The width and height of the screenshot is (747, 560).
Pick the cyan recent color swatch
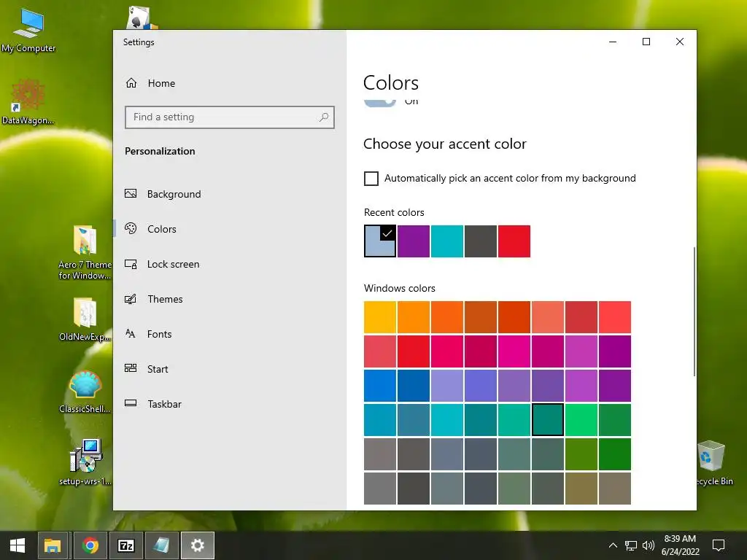click(447, 241)
